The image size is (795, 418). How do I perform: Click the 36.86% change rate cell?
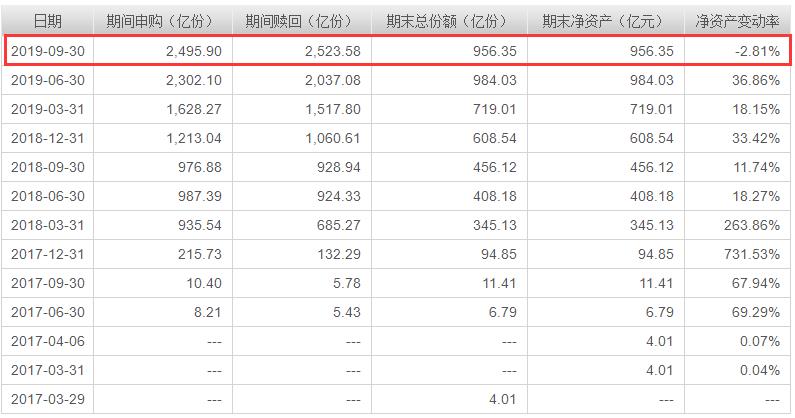point(755,80)
